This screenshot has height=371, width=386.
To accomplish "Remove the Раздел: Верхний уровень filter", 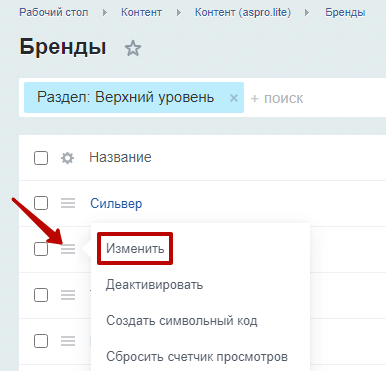I will click(x=234, y=98).
